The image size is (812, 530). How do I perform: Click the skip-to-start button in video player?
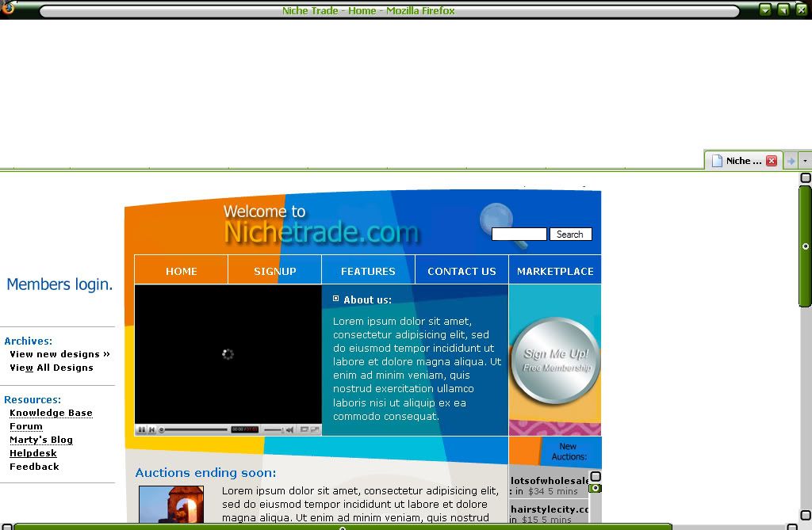tap(151, 429)
